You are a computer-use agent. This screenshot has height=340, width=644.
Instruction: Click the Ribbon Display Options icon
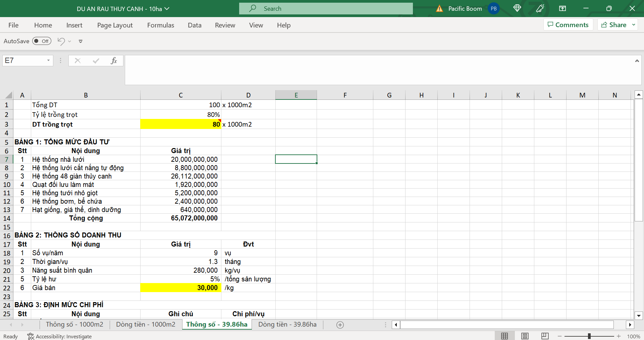pyautogui.click(x=562, y=8)
